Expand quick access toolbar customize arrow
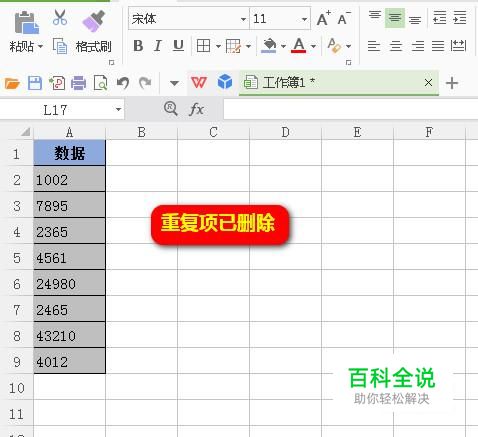This screenshot has height=437, width=478. 174,83
